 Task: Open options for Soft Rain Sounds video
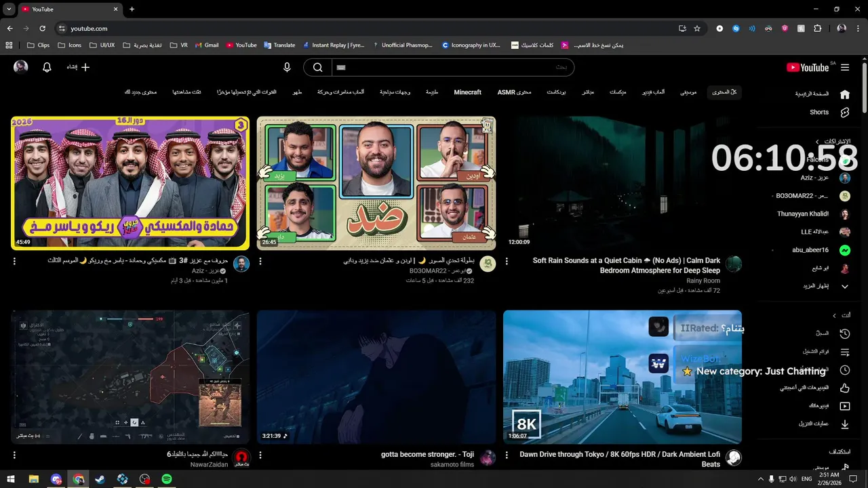click(507, 261)
